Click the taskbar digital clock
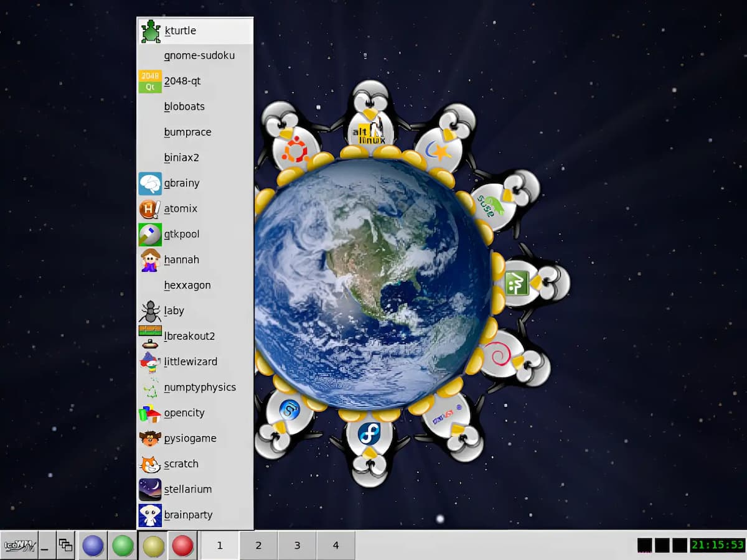 click(717, 546)
